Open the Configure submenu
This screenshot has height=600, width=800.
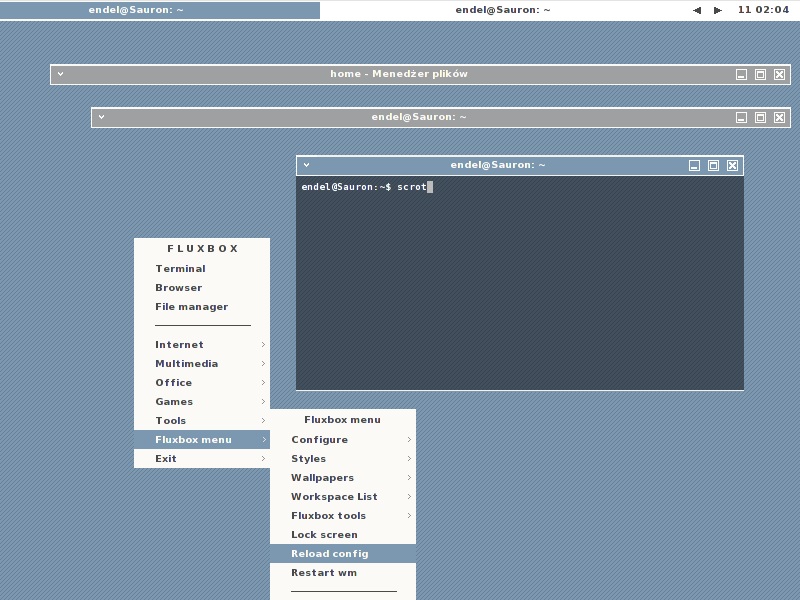(x=343, y=439)
